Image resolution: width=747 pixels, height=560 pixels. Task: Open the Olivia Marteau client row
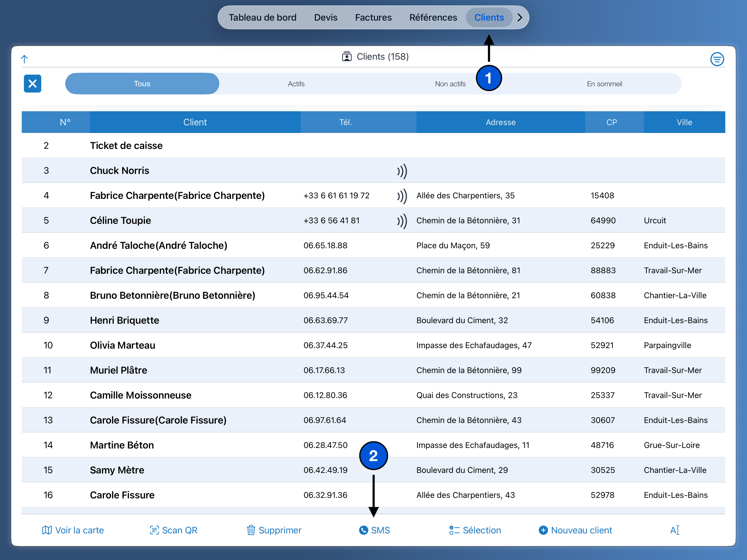122,345
